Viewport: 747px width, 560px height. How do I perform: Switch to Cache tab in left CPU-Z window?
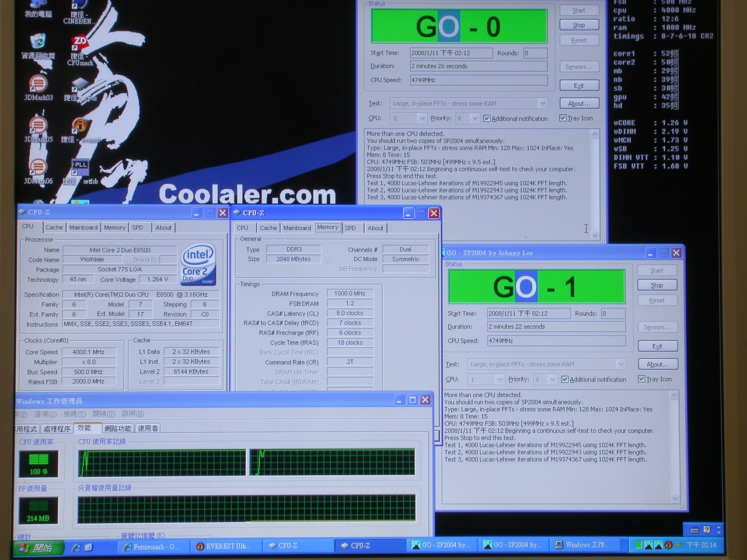click(54, 228)
